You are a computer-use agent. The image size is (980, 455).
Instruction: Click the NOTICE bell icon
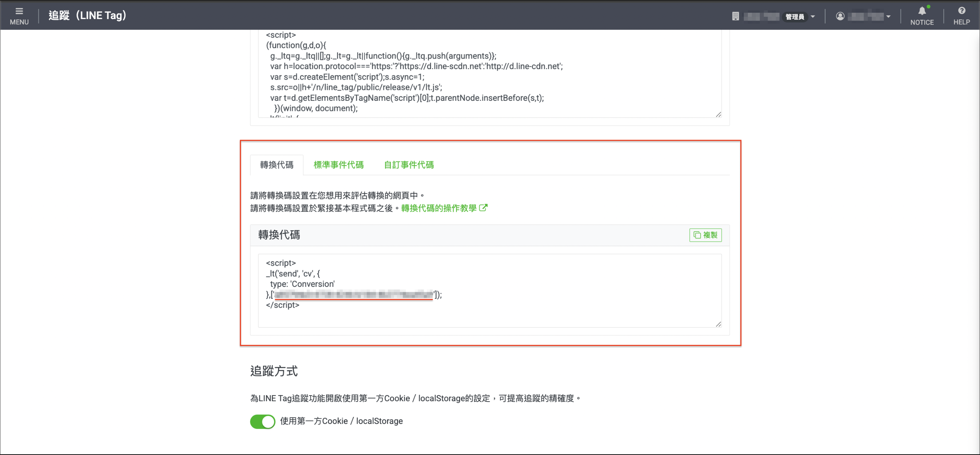922,11
